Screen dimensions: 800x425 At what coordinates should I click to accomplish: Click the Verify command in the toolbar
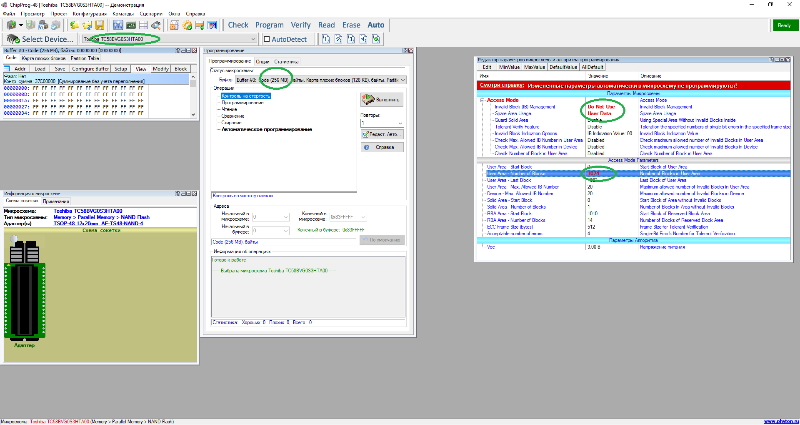pos(301,25)
